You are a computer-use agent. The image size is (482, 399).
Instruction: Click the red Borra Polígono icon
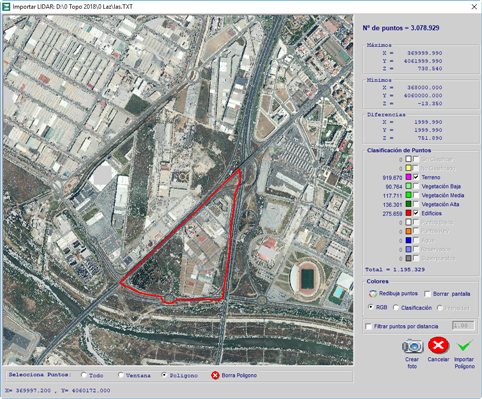(215, 375)
